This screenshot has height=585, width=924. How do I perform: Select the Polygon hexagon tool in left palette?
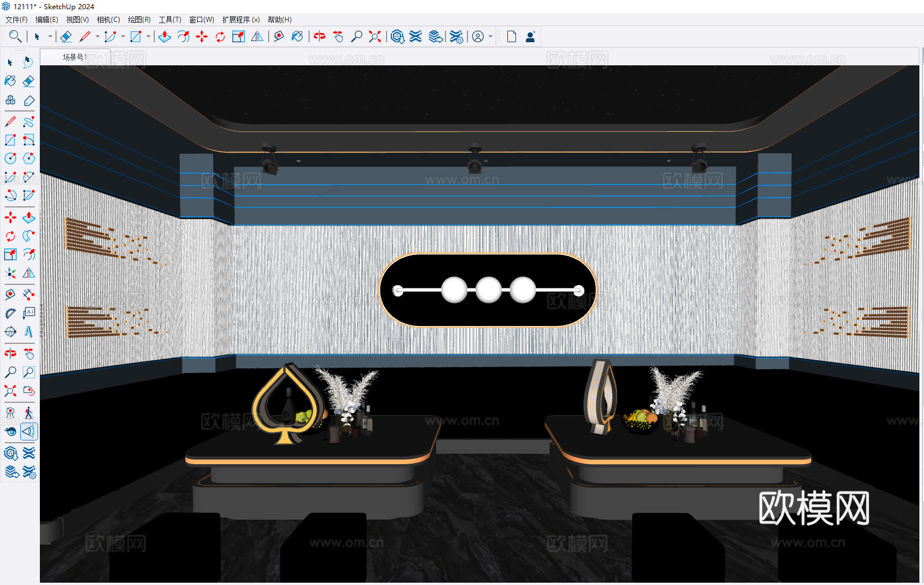(28, 158)
